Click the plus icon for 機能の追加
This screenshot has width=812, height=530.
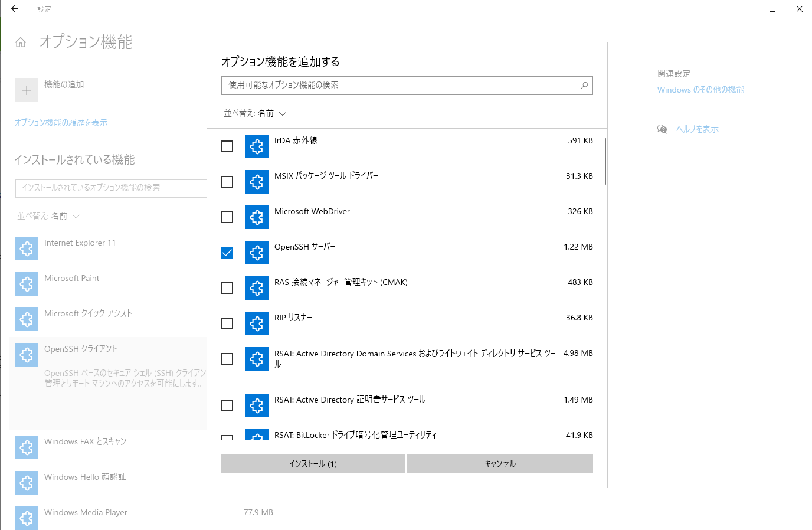pos(27,90)
